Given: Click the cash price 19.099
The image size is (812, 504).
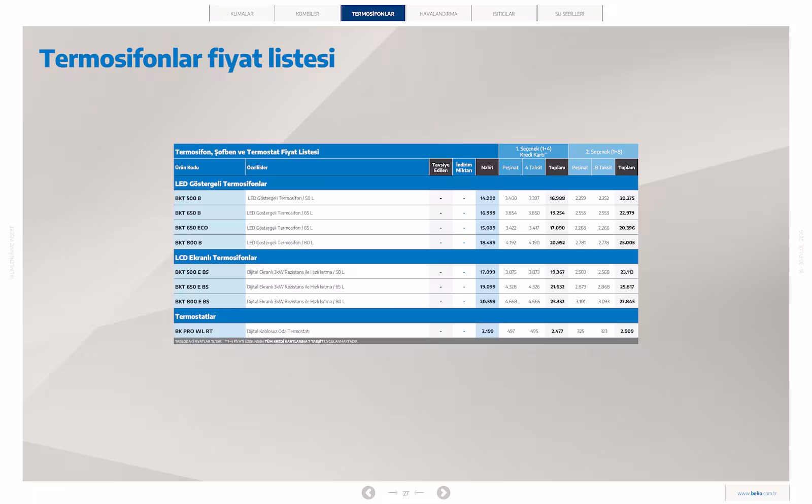Looking at the screenshot, I should (x=488, y=287).
